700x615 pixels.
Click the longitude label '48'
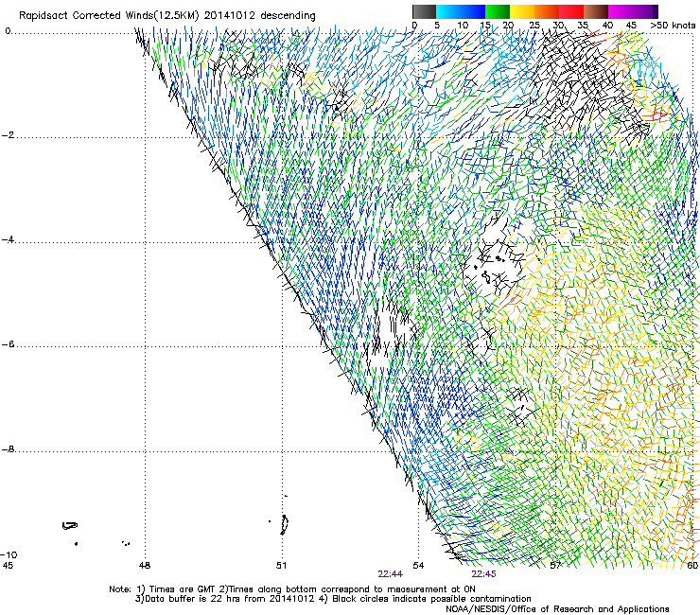pyautogui.click(x=145, y=566)
